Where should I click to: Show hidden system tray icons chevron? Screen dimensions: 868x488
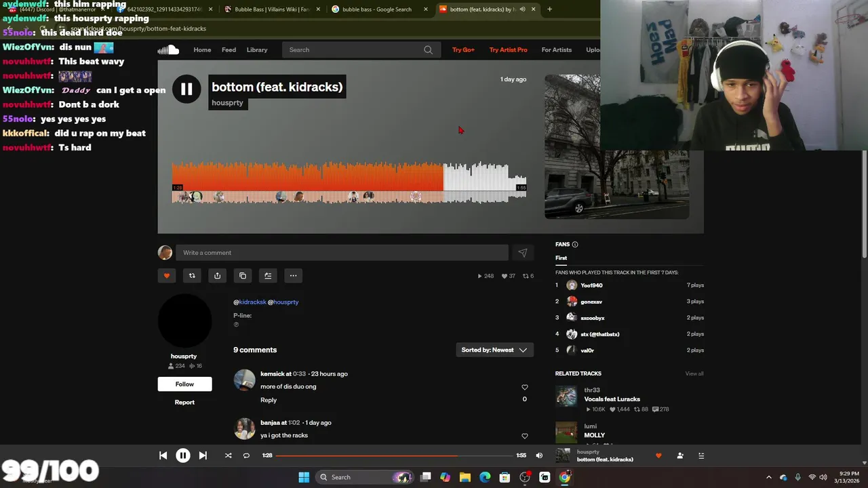click(x=768, y=477)
